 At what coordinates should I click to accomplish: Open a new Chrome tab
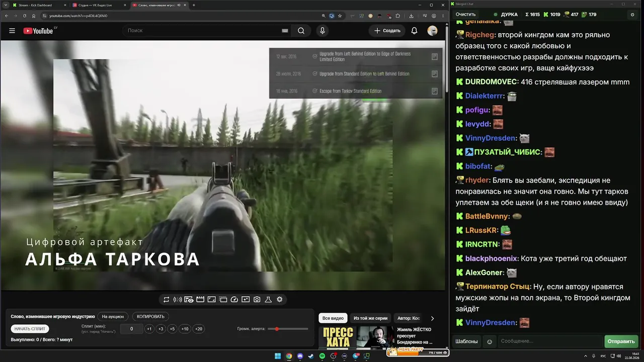194,5
